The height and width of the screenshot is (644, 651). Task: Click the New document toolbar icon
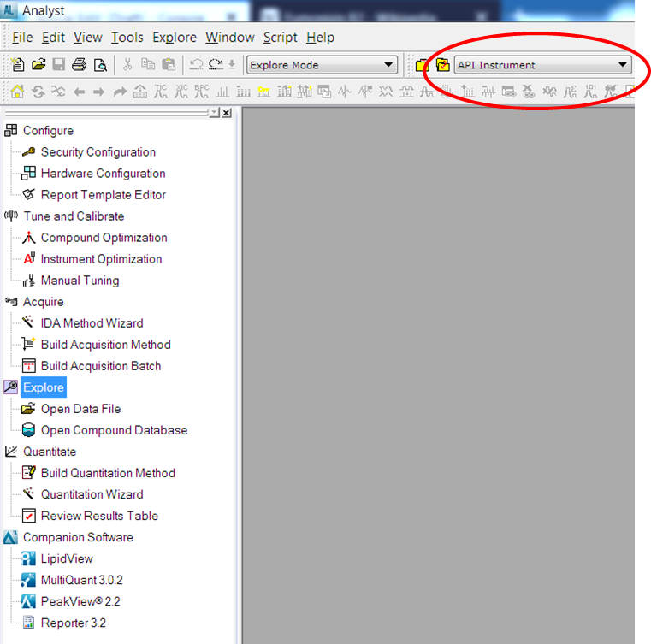coord(17,65)
